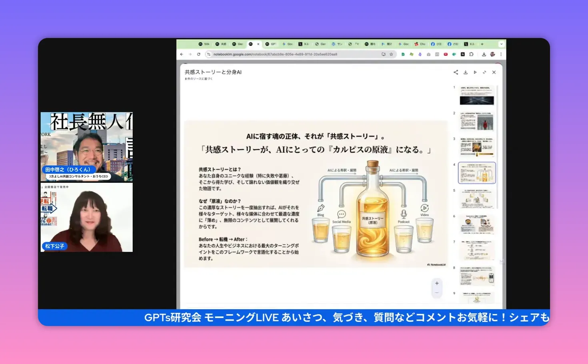Reload the NotebookLM page
Image resolution: width=588 pixels, height=364 pixels.
(199, 54)
